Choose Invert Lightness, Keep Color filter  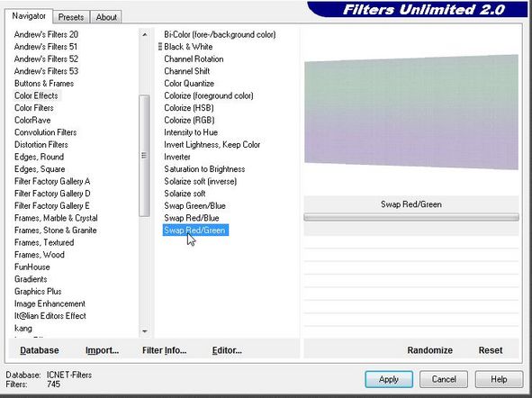(x=212, y=145)
